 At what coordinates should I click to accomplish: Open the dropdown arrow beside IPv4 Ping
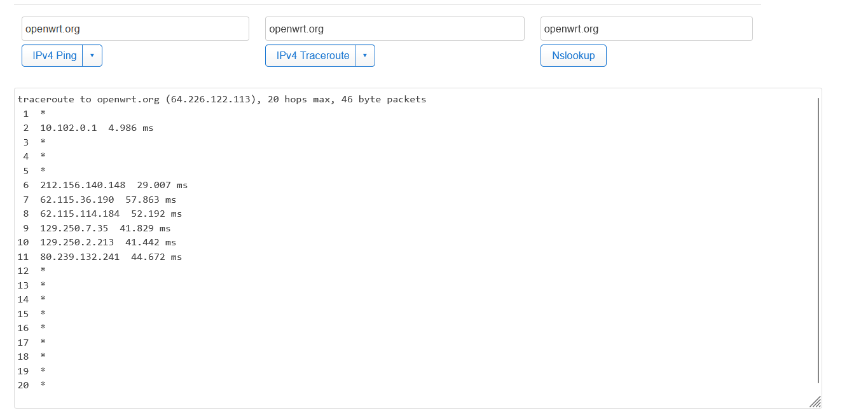(92, 55)
